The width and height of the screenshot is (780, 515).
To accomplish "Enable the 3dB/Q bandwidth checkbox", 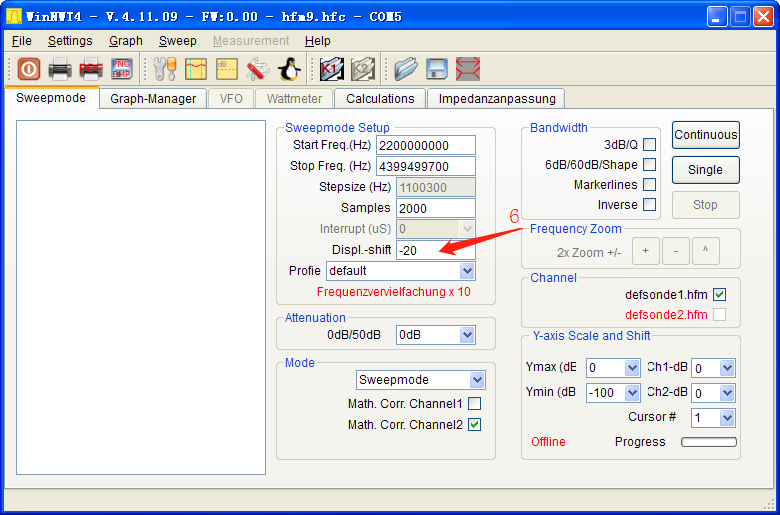I will (649, 145).
